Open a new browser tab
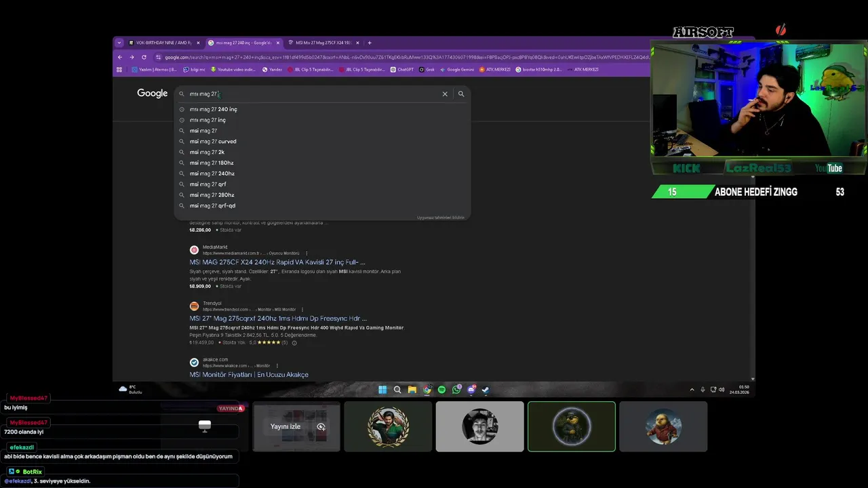Viewport: 868px width, 488px height. [370, 43]
